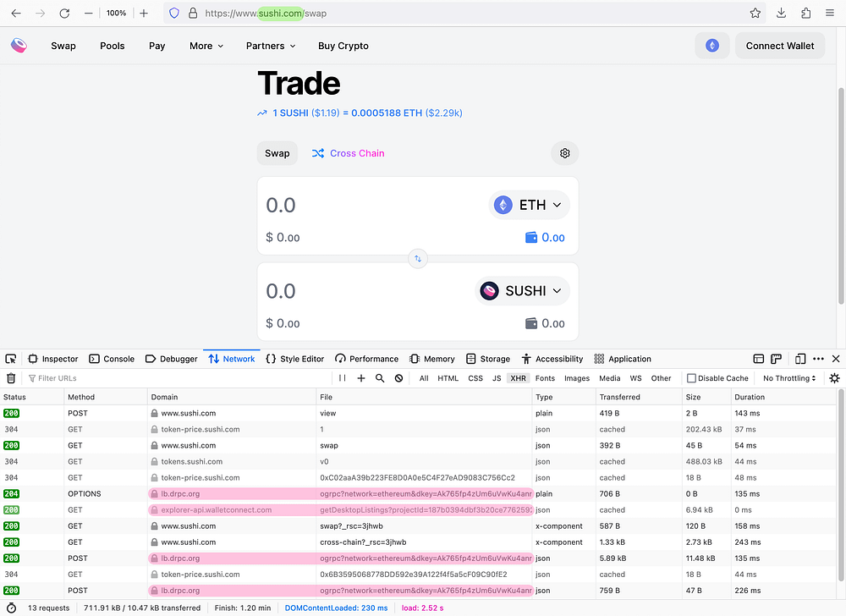Select the tokens.sushi.com v0 request
Viewport: 846px width, 616px height.
coord(418,462)
